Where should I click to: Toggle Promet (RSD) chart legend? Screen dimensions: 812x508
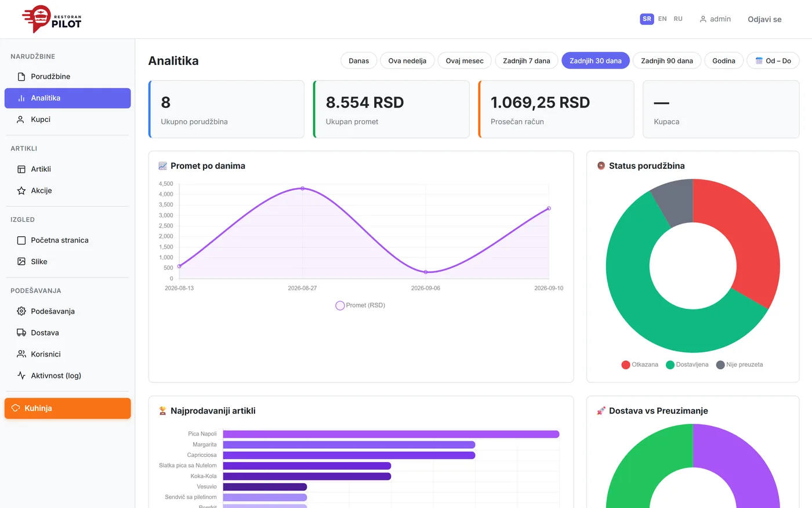click(360, 305)
